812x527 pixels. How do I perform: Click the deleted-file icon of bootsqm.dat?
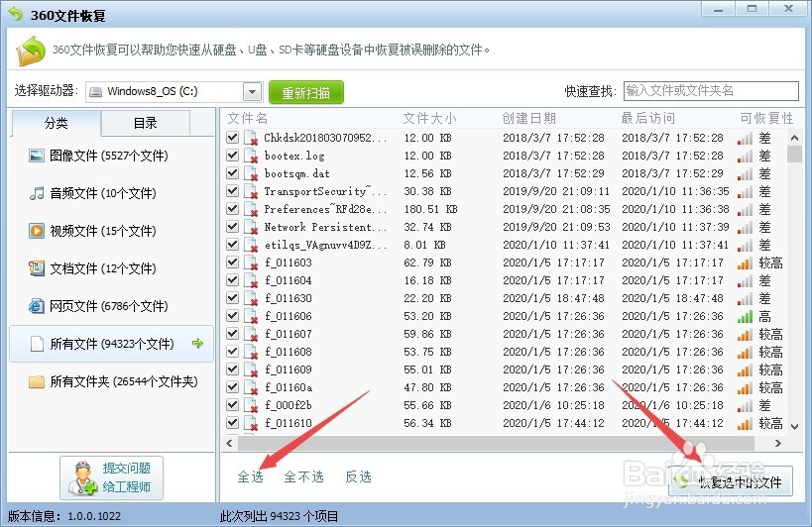tap(251, 173)
